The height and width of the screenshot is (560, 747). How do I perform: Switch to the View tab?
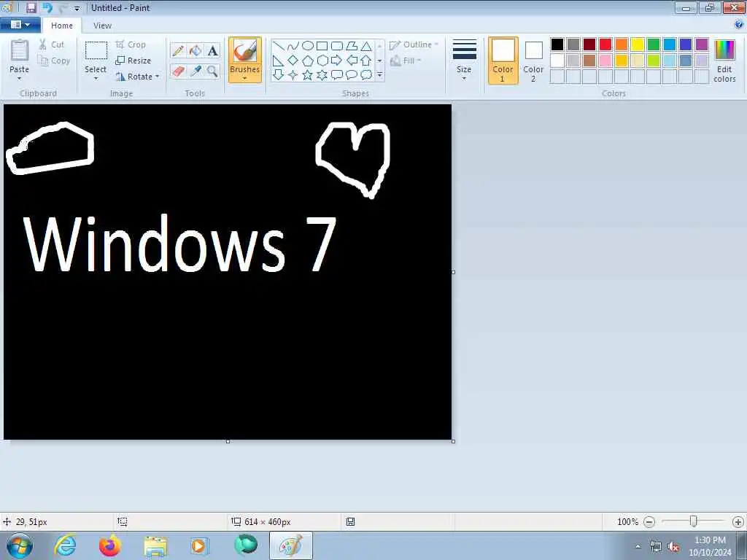(102, 26)
